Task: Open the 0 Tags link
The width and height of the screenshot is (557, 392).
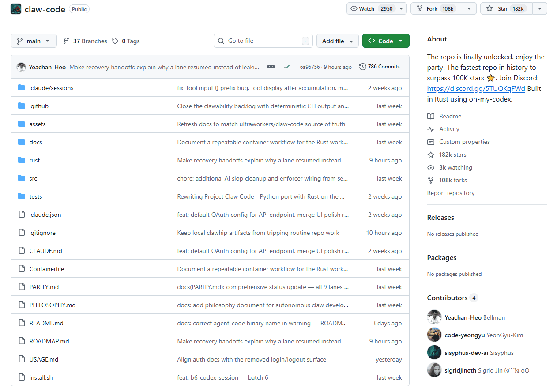Action: [x=125, y=41]
